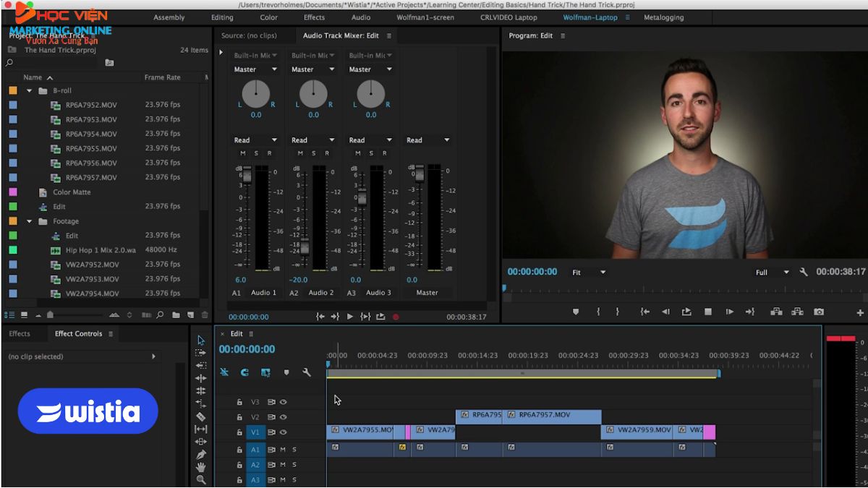
Task: Mute track A1 in the timeline
Action: coord(283,450)
